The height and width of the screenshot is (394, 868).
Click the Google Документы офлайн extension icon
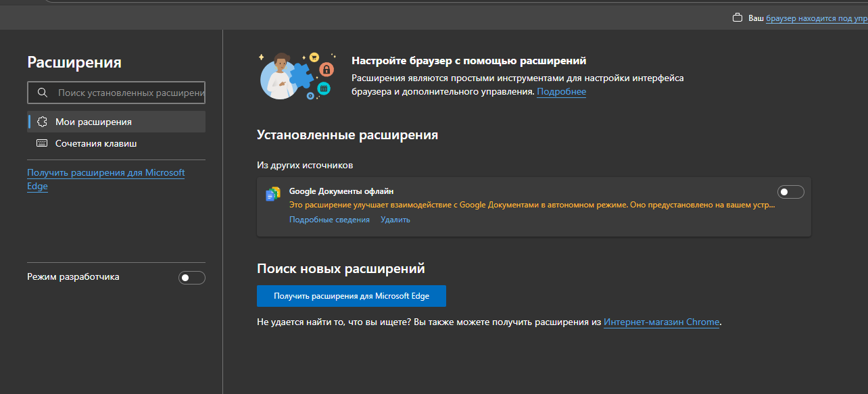pos(273,194)
